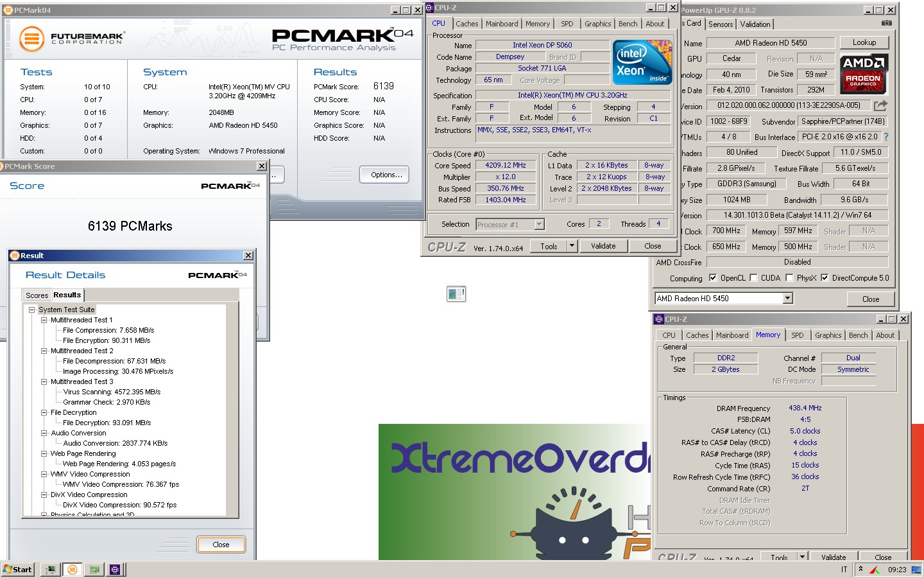Click the CPU-Z CPU window title icon
Image resolution: width=924 pixels, height=578 pixels.
point(429,8)
